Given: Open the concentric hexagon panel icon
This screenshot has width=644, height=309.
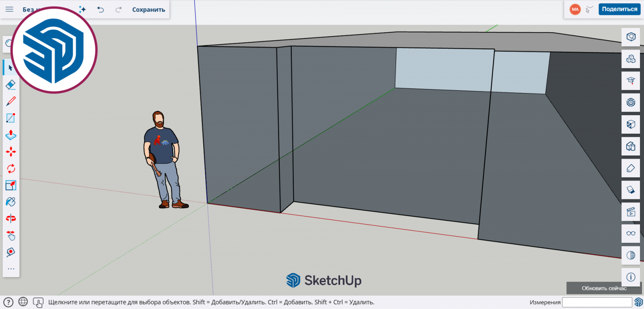Looking at the screenshot, I should 631,102.
